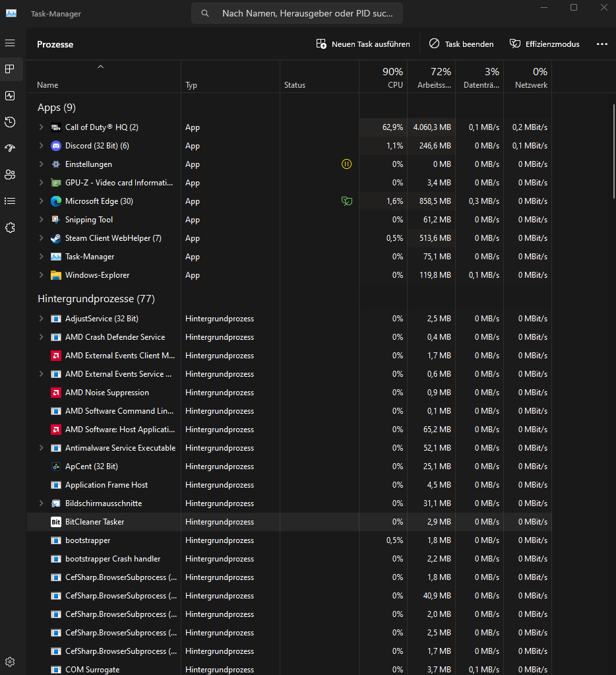616x675 pixels.
Task: Select the AMD Software Command Line row
Action: [x=289, y=411]
